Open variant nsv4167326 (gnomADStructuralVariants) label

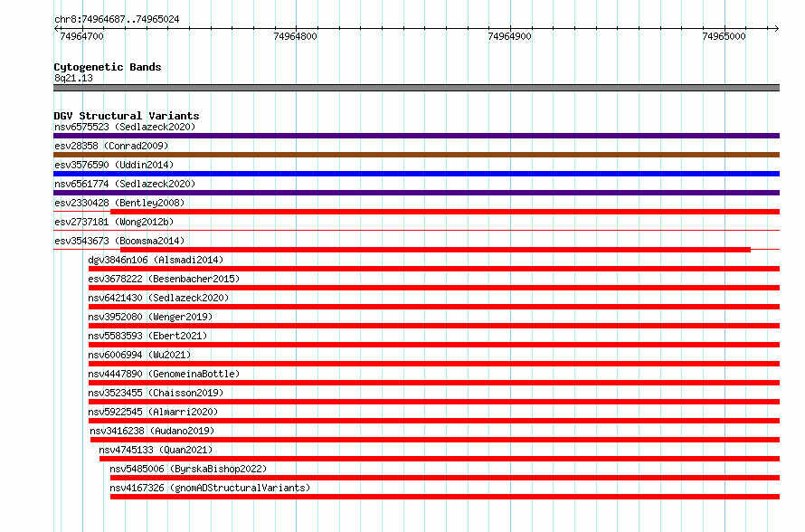(210, 488)
